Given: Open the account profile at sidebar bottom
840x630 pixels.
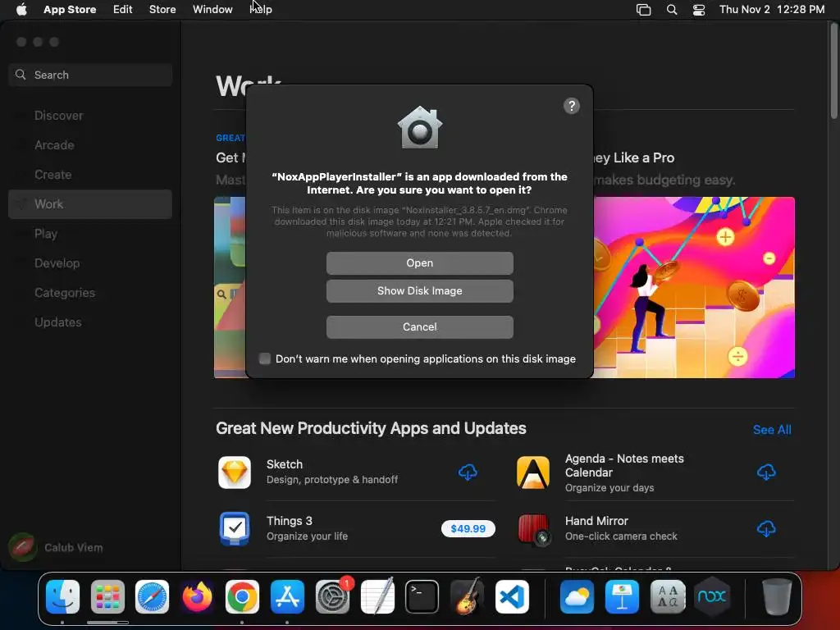Looking at the screenshot, I should pos(56,547).
